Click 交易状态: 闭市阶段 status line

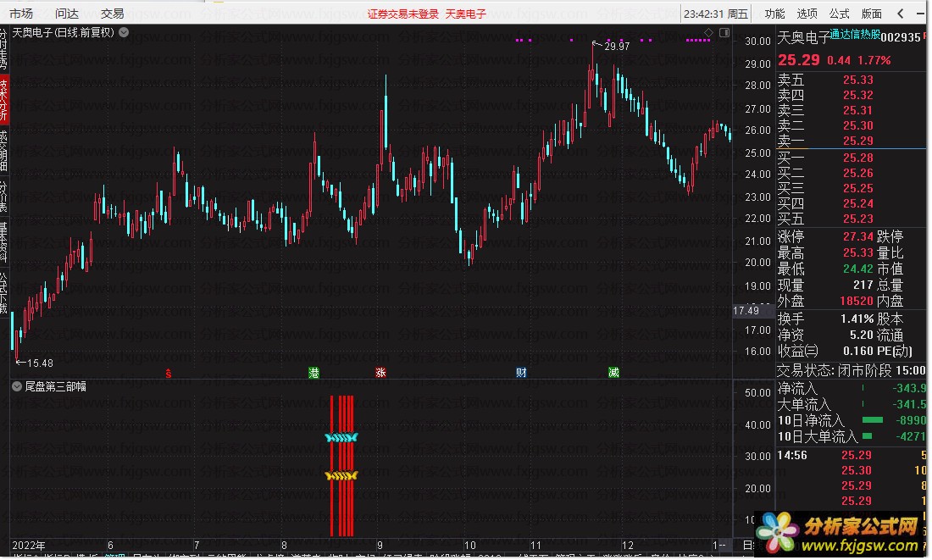click(852, 371)
